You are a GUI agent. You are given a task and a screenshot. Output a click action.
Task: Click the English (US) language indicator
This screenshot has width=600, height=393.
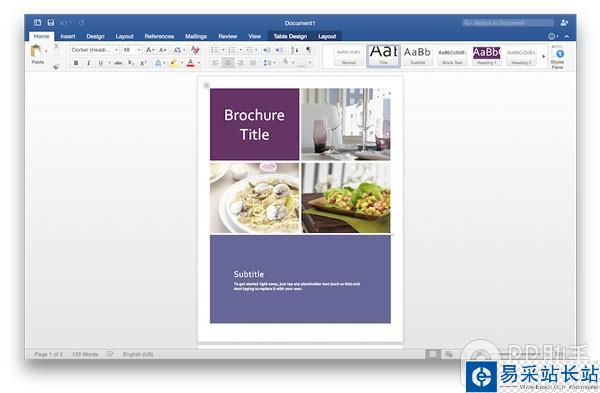(138, 354)
